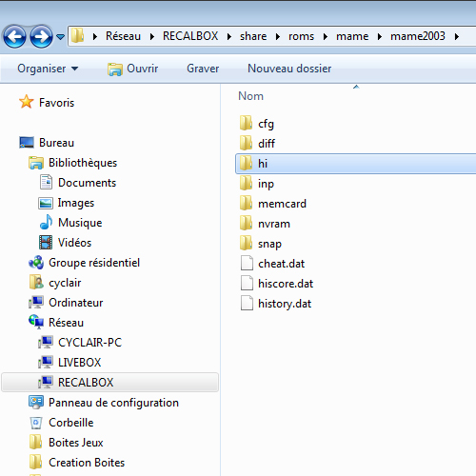Image resolution: width=476 pixels, height=476 pixels.
Task: Open the Bibliothèques libraries icon
Action: pyautogui.click(x=36, y=163)
